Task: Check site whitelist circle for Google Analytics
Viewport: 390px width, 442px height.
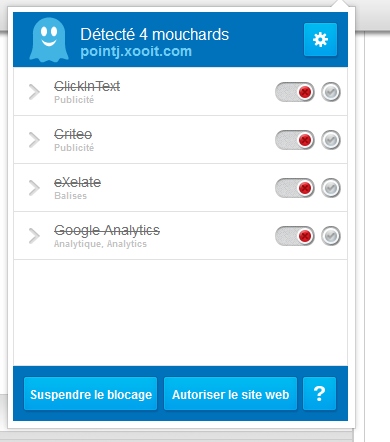Action: pyautogui.click(x=331, y=236)
